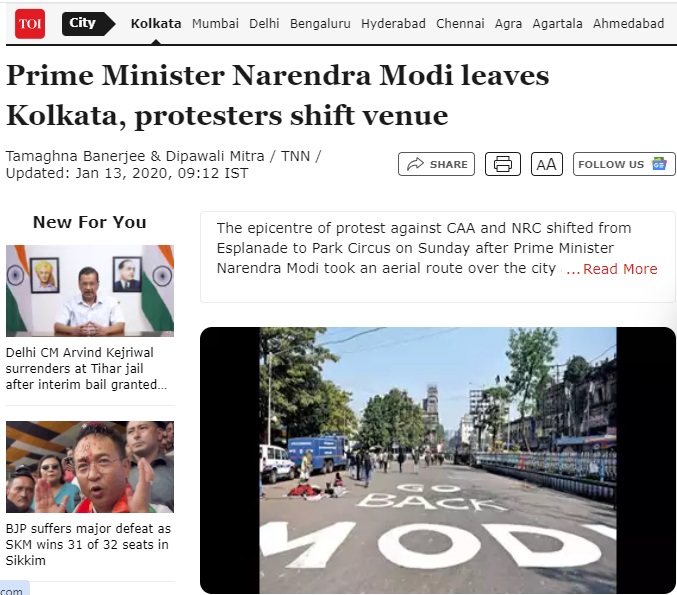The image size is (677, 595).
Task: Select Chennai in city navigation
Action: pos(460,23)
